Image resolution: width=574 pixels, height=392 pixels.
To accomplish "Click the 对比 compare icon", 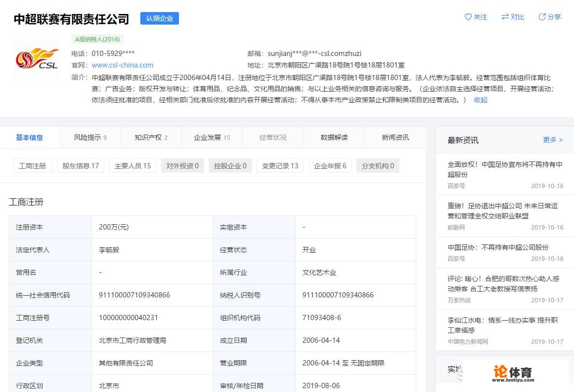I will pyautogui.click(x=513, y=17).
